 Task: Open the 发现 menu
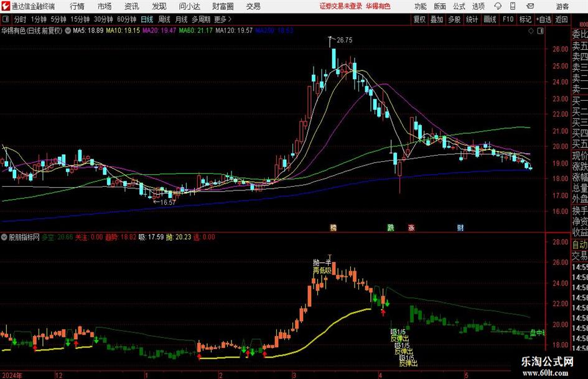(x=159, y=6)
